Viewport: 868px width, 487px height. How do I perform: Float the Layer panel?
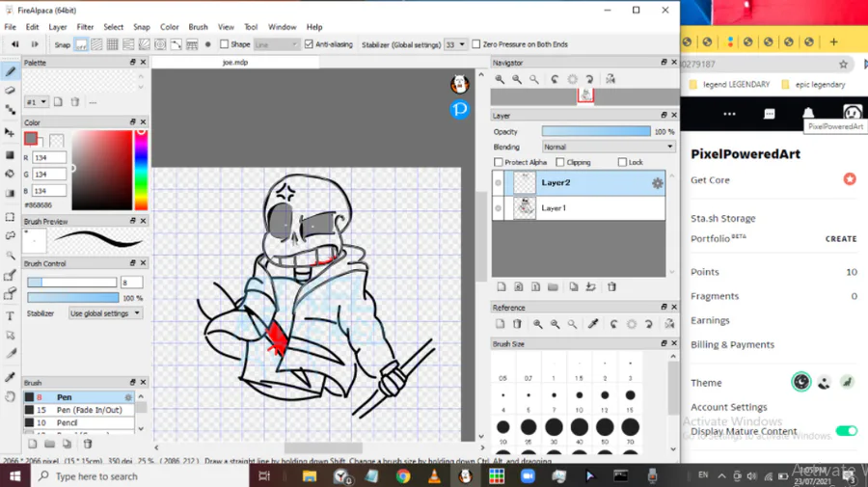pyautogui.click(x=664, y=115)
